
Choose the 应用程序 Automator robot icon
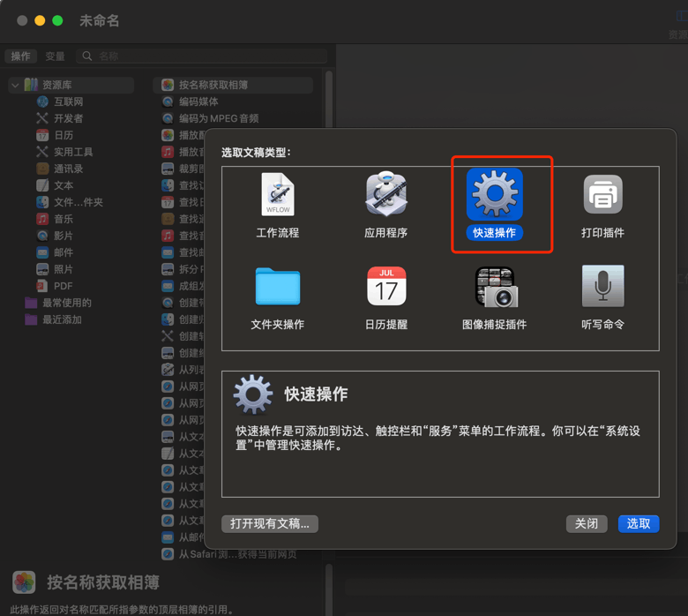click(386, 193)
